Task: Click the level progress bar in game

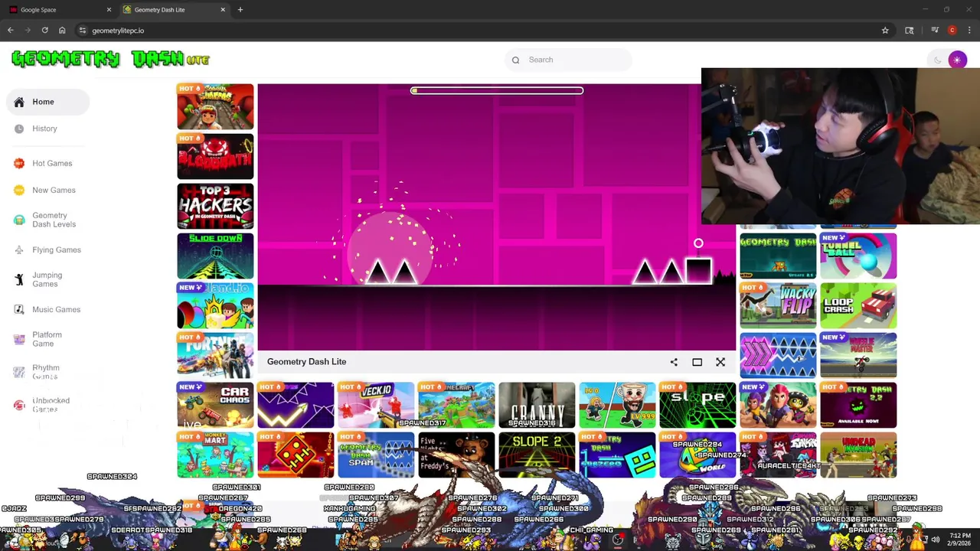Action: tap(497, 90)
